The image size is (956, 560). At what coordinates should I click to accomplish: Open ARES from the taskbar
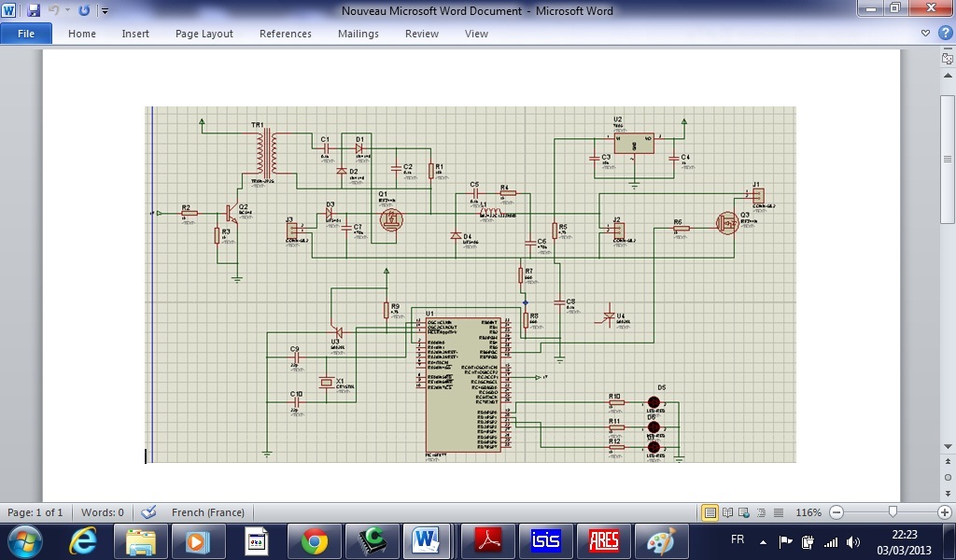tap(604, 540)
